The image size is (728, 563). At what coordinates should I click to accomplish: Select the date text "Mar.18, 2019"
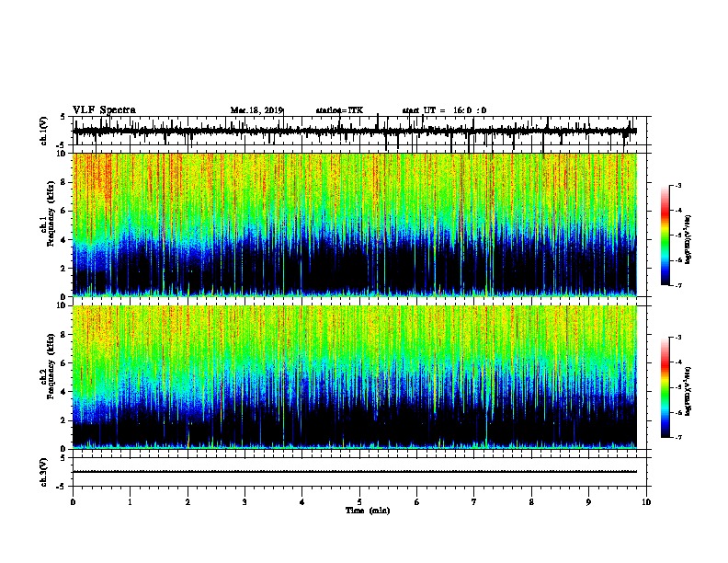tap(256, 110)
